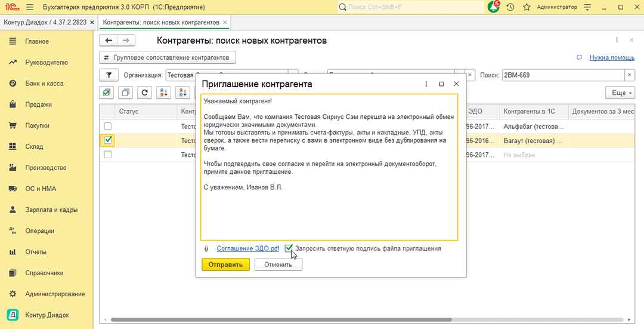Image resolution: width=644 pixels, height=329 pixels.
Task: Click the global search field Поиск Ctrl+Shift+F
Action: (411, 7)
